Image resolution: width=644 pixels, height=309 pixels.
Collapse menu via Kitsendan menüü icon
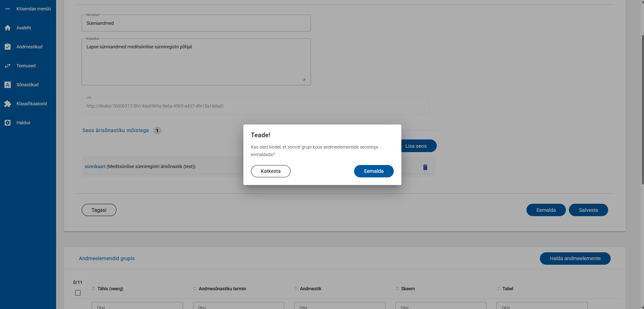pyautogui.click(x=8, y=9)
